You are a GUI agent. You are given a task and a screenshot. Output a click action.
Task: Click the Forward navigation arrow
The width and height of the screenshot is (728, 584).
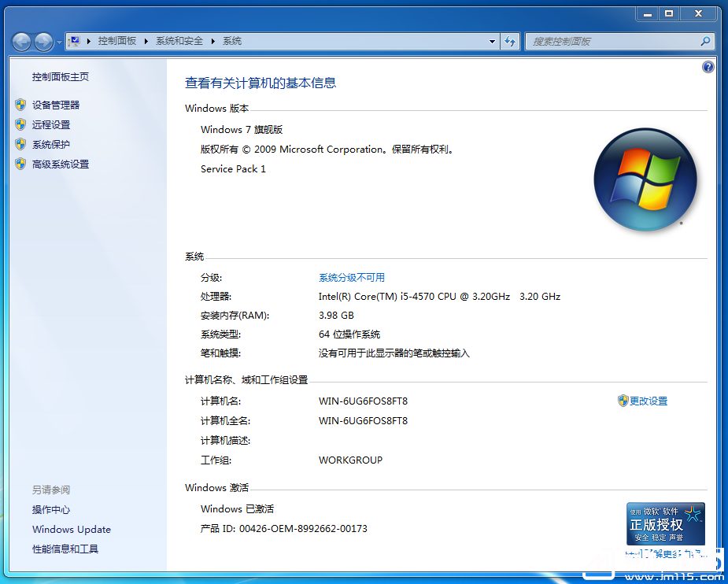point(43,42)
